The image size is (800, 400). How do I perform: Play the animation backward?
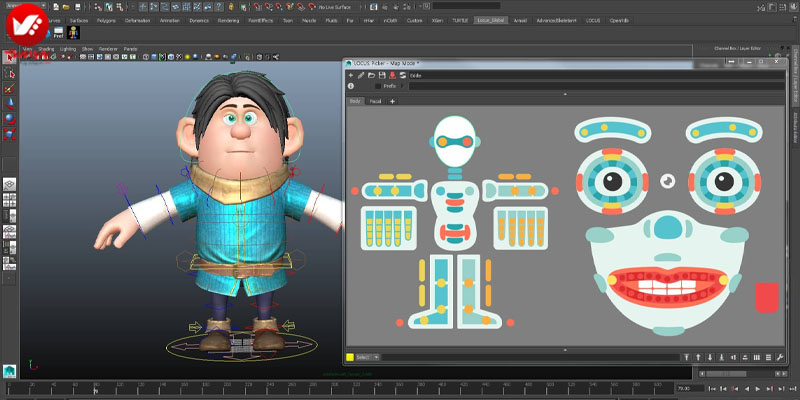(747, 389)
